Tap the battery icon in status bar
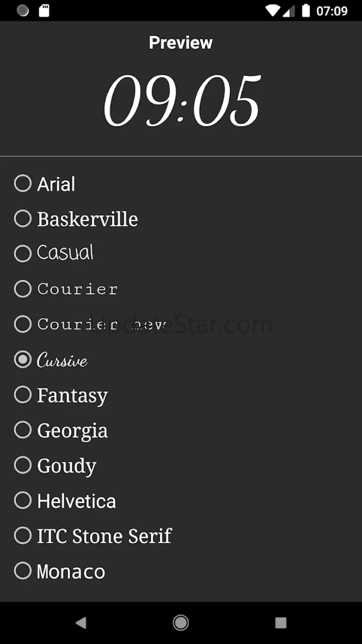Viewport: 362px width, 644px height. click(306, 10)
